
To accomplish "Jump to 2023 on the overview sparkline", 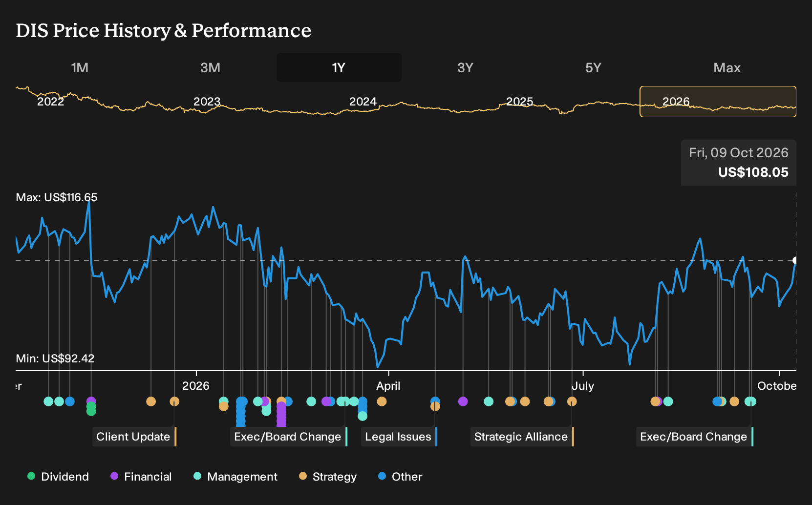I will tap(207, 102).
